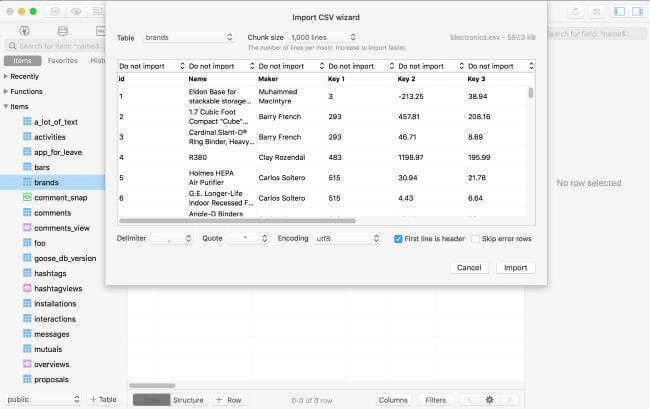This screenshot has height=409, width=650.
Task: Click the Muhammed MacIntyre maker cell
Action: [x=278, y=96]
